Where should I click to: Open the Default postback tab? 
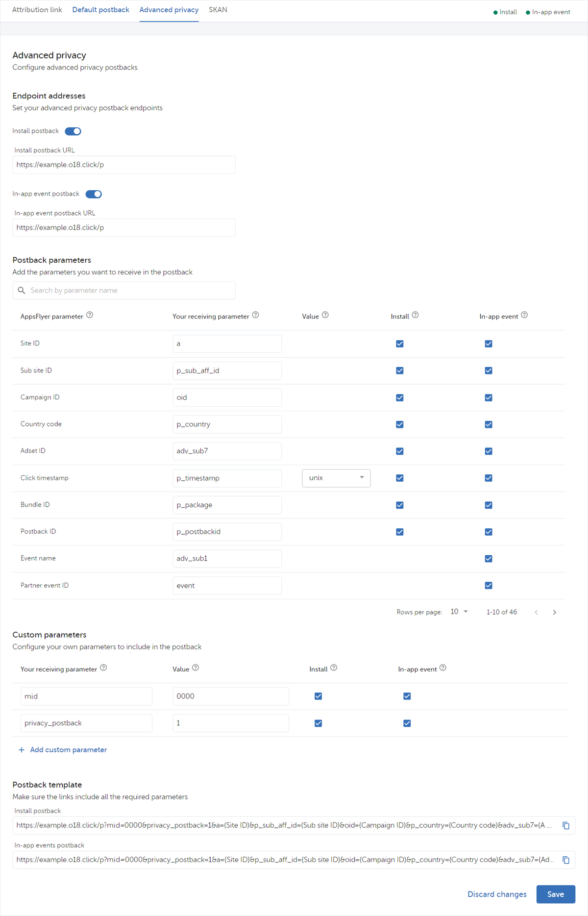coord(101,10)
